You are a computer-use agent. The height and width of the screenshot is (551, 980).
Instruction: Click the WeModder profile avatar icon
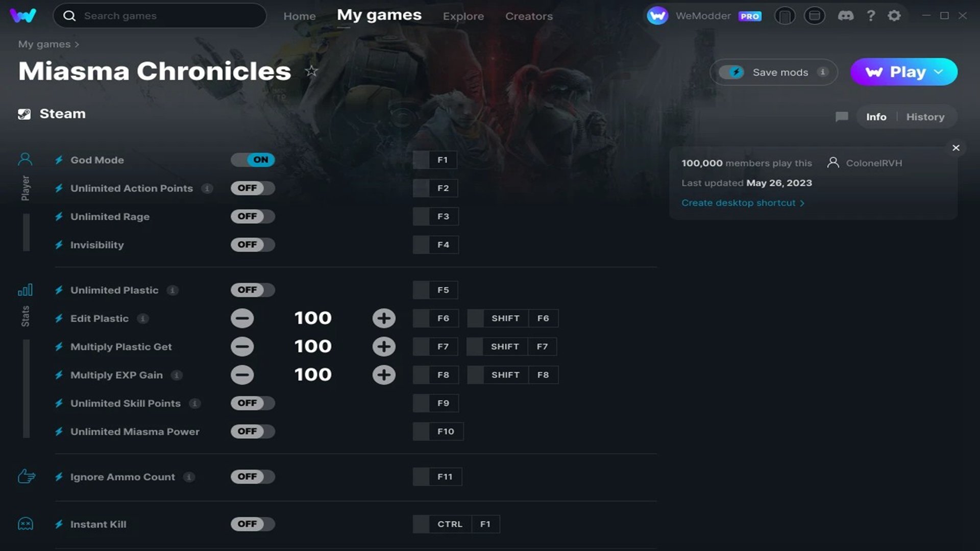657,16
